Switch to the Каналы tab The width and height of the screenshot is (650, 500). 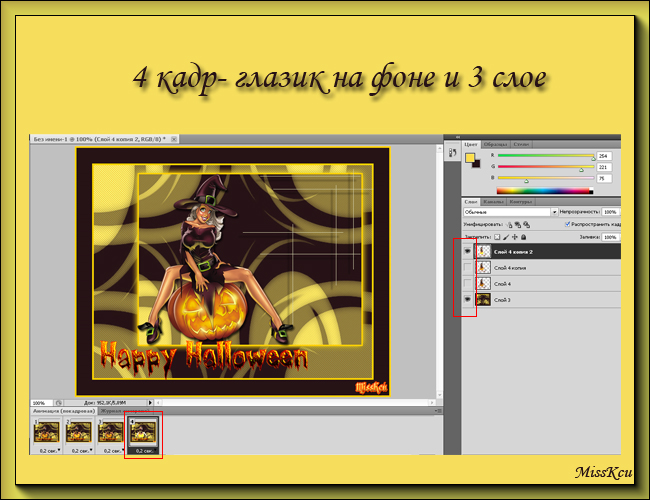[493, 202]
